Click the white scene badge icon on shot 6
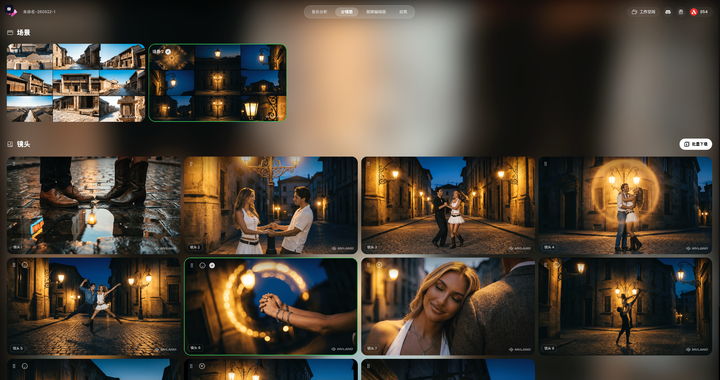This screenshot has width=720, height=380. tap(212, 265)
